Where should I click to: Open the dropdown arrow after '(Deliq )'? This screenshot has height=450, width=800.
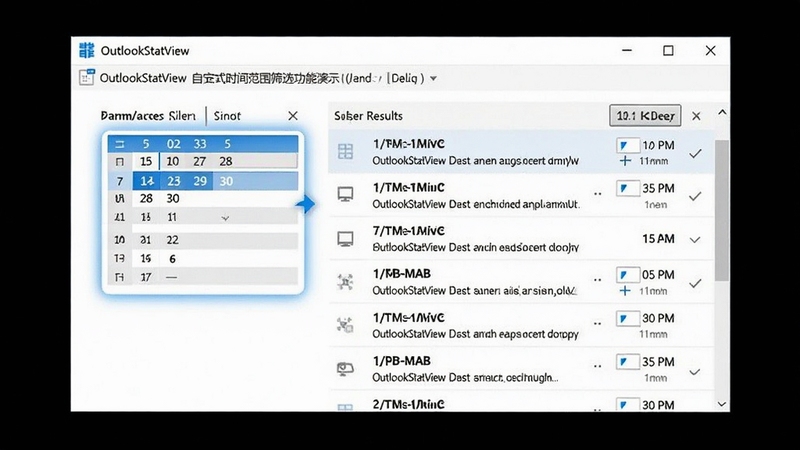pyautogui.click(x=433, y=79)
